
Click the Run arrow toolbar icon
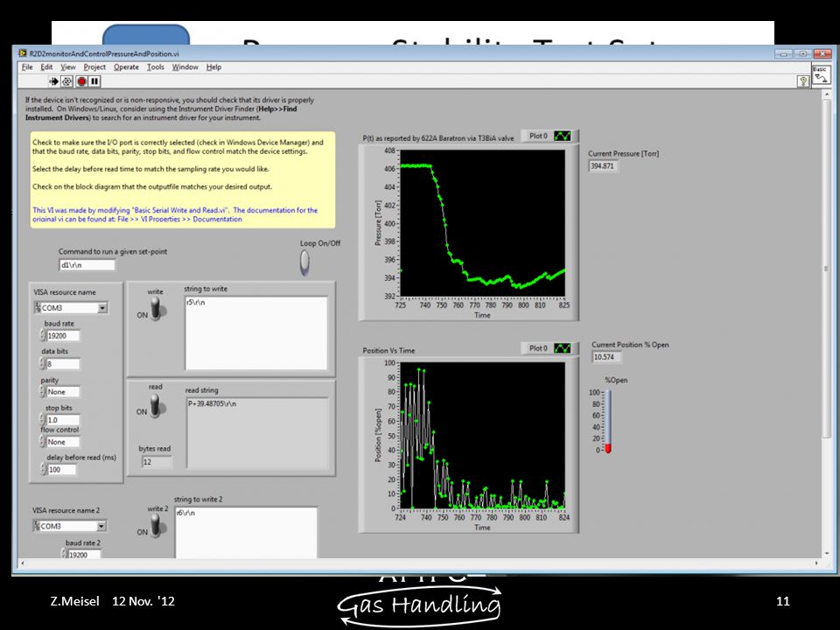tap(53, 81)
